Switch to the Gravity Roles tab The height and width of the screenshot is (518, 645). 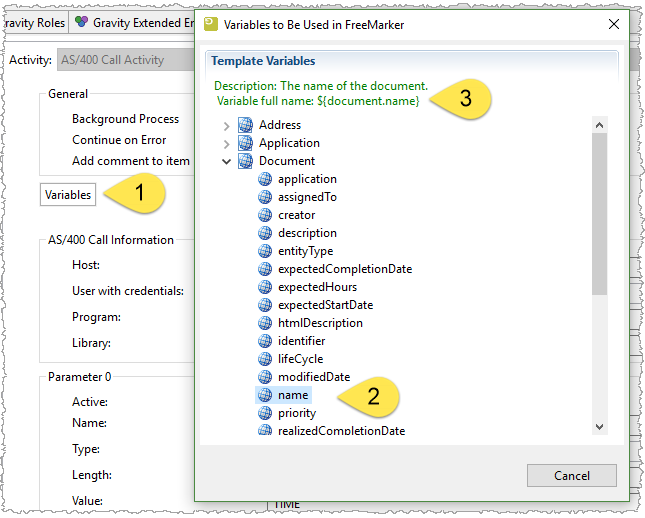(34, 22)
